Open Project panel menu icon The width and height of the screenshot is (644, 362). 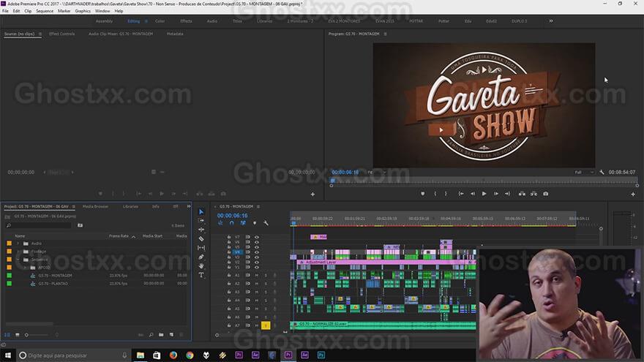coord(73,206)
